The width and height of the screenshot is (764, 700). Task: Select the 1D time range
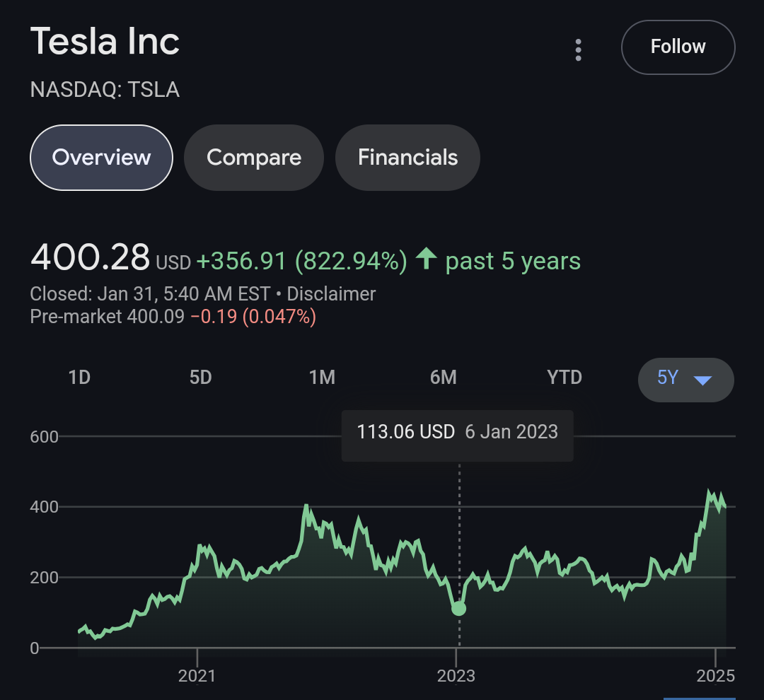79,378
